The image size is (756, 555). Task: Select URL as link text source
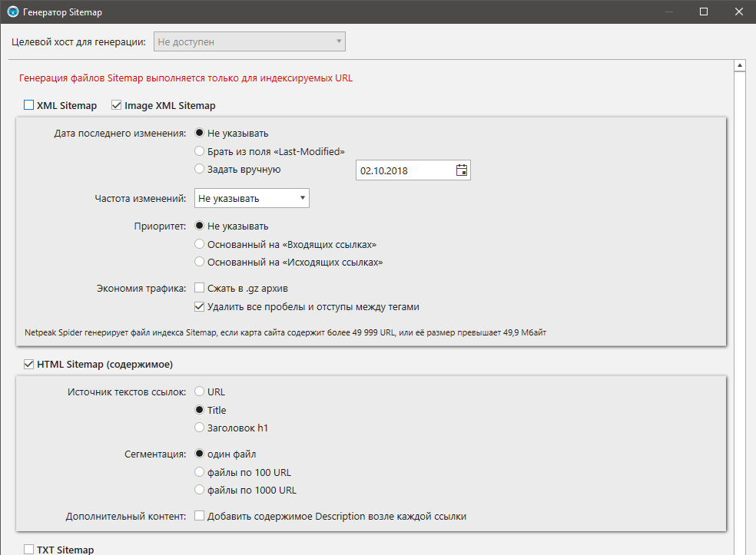point(199,391)
